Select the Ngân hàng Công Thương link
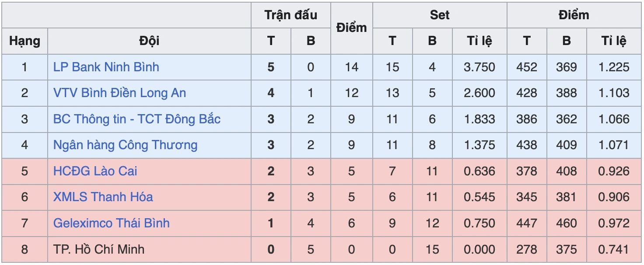Screen dimensions: 644x265 pos(125,145)
